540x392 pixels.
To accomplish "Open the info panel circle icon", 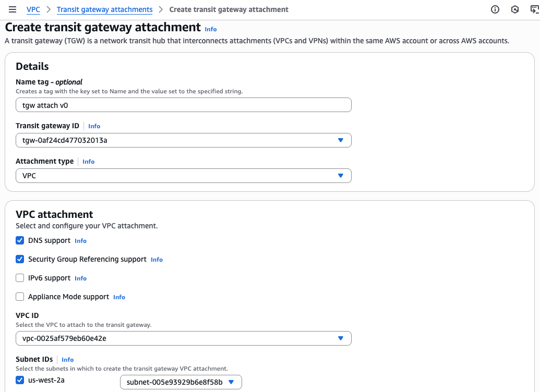I will click(495, 9).
